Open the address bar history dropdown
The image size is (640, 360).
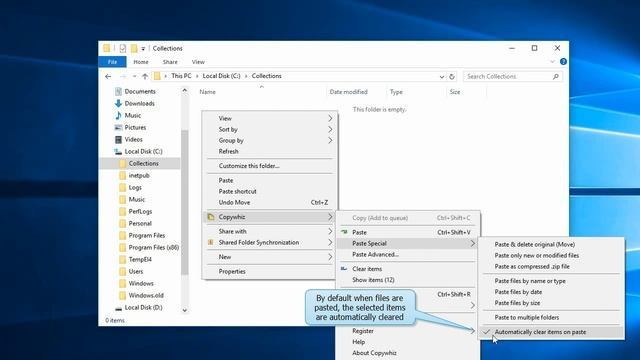pyautogui.click(x=441, y=76)
